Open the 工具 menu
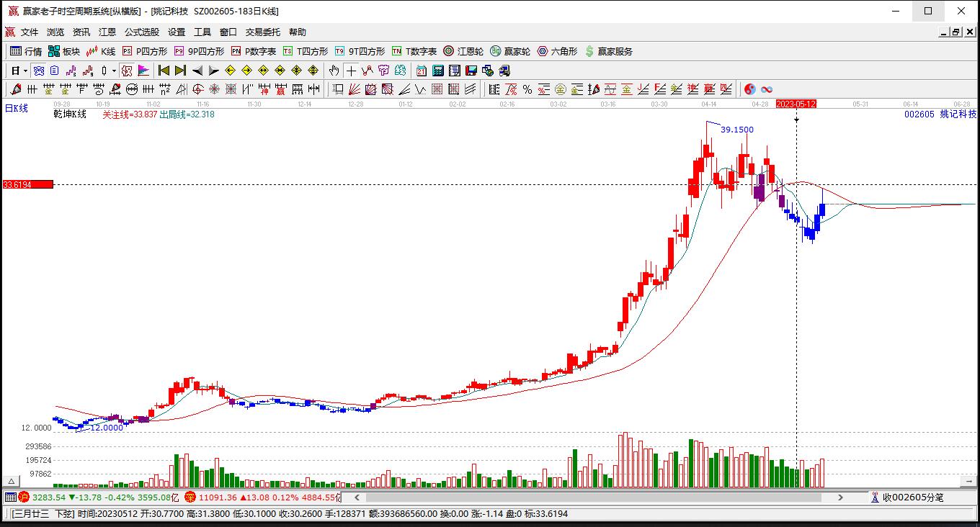Image resolution: width=980 pixels, height=527 pixels. click(202, 32)
